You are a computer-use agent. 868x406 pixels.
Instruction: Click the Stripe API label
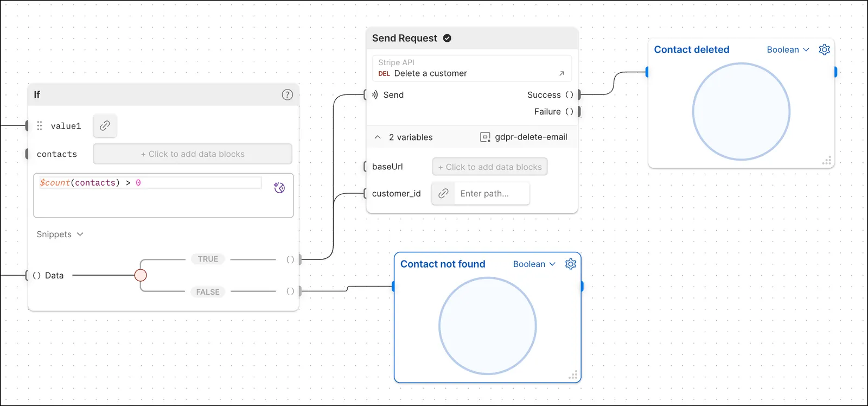tap(397, 62)
